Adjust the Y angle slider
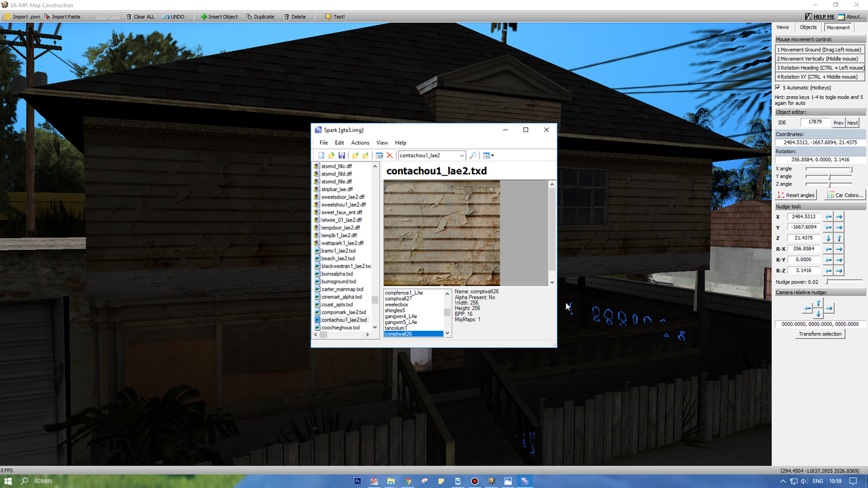 (829, 176)
